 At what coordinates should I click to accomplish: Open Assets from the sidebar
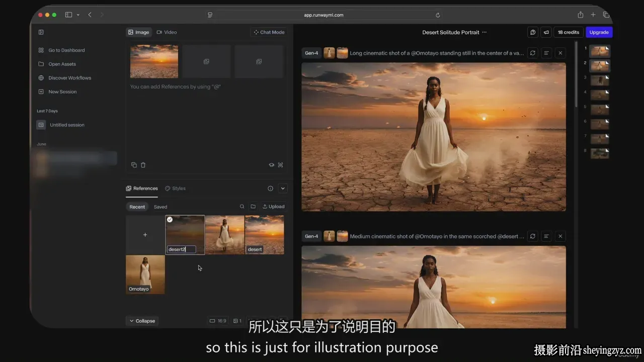pyautogui.click(x=57, y=64)
